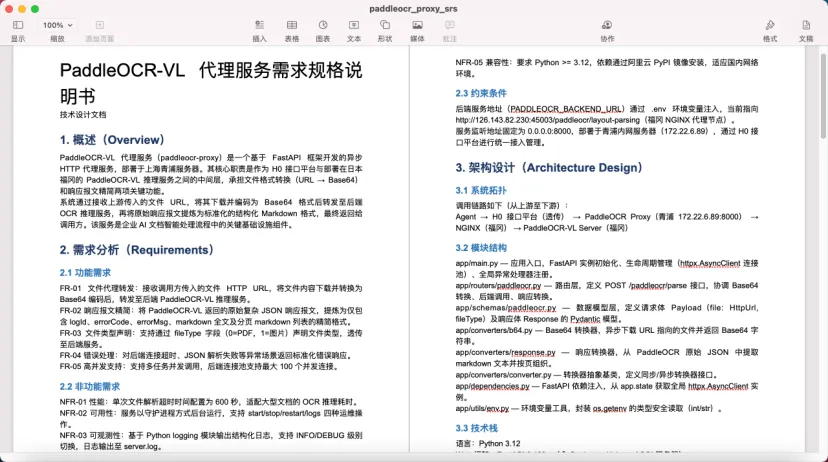This screenshot has height=462, width=828.
Task: Open the Document (文稿) inspector icon
Action: click(806, 25)
